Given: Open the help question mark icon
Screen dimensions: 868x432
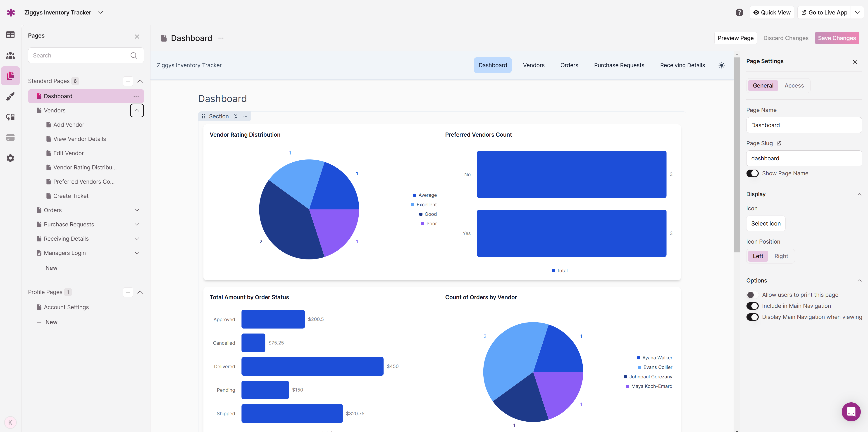Looking at the screenshot, I should coord(739,12).
